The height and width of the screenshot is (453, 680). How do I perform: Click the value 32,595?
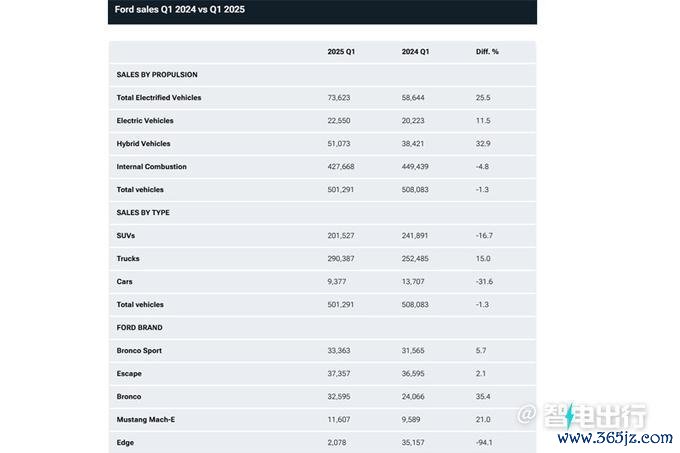pyautogui.click(x=339, y=396)
